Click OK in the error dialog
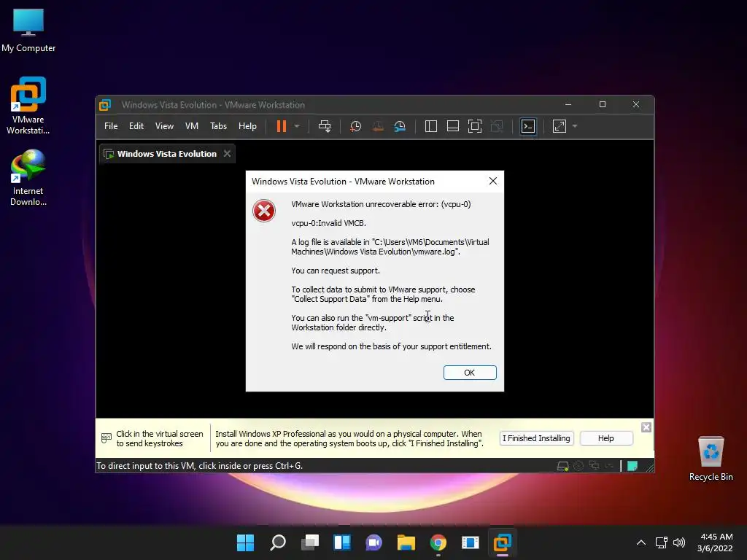The image size is (747, 560). pos(470,373)
